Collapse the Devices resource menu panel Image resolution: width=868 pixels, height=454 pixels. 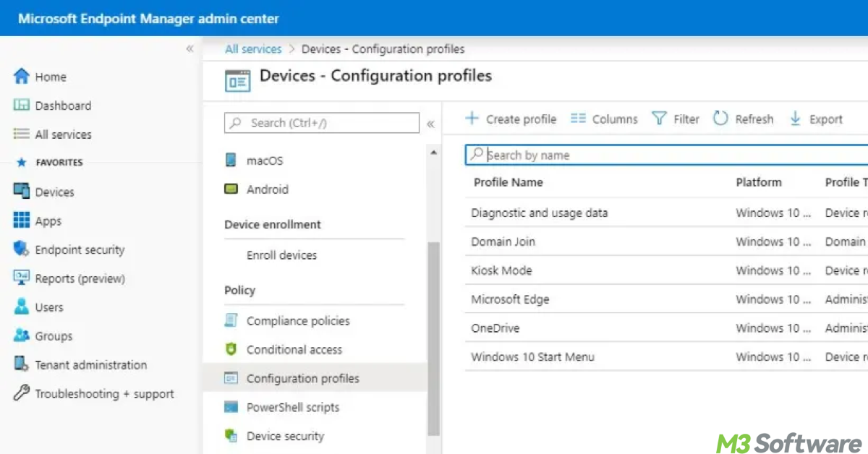coord(430,124)
